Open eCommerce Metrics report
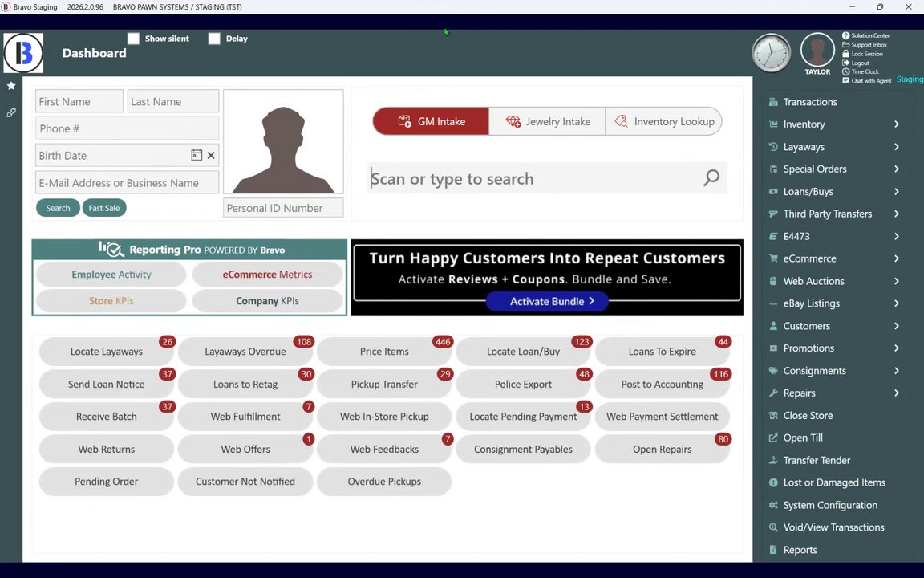The height and width of the screenshot is (578, 924). coord(268,275)
